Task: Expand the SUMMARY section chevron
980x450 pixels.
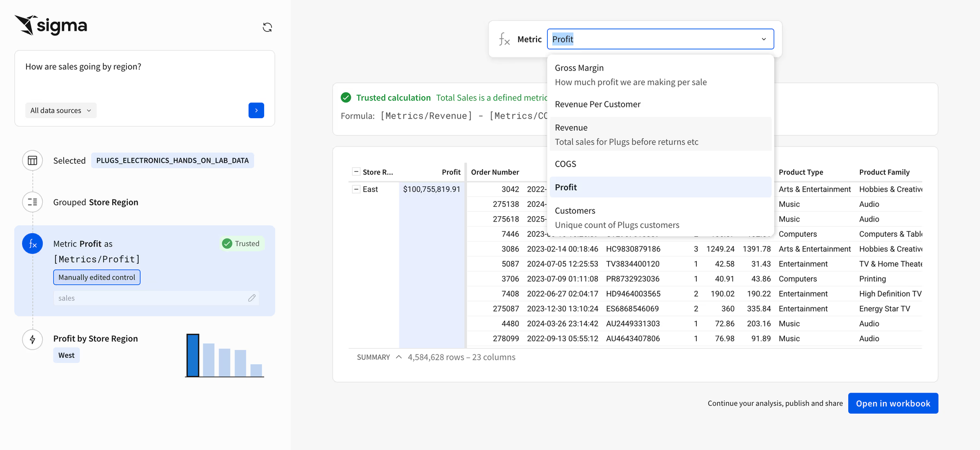Action: (x=399, y=357)
